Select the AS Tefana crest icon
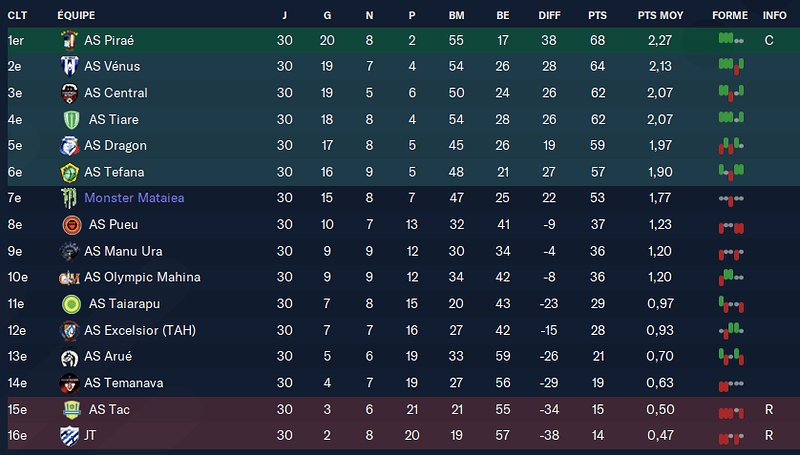This screenshot has height=455, width=800. coord(69,172)
